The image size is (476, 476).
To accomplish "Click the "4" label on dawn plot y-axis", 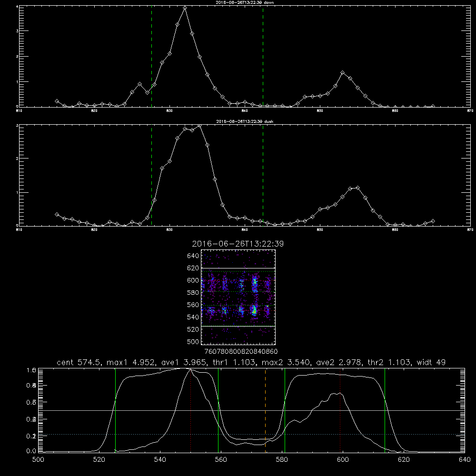I will [x=17, y=6].
